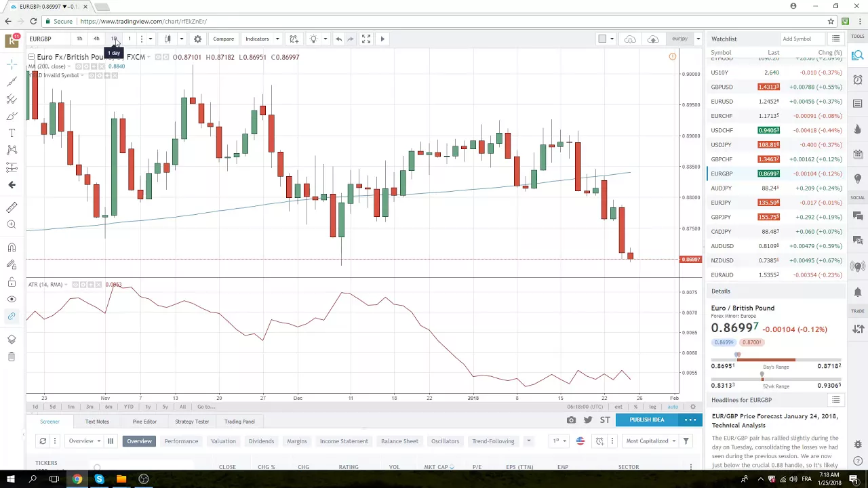Open the ideas lightbulb icon in the toolbar
The image size is (868, 488).
pyautogui.click(x=313, y=39)
